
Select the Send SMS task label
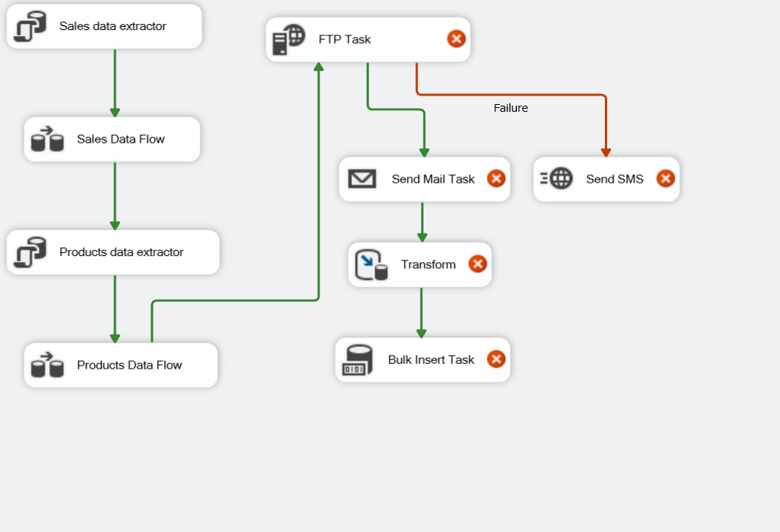(614, 179)
